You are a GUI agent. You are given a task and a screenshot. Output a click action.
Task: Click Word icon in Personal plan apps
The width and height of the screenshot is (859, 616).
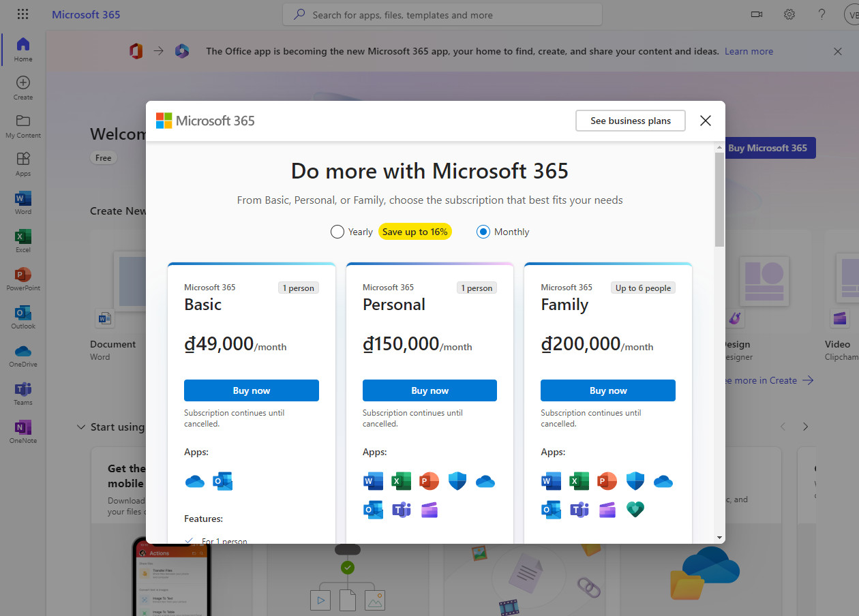coord(373,481)
